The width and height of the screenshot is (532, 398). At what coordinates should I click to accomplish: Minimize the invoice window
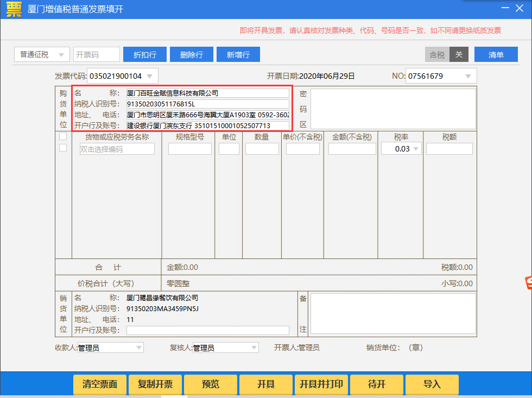pos(505,8)
